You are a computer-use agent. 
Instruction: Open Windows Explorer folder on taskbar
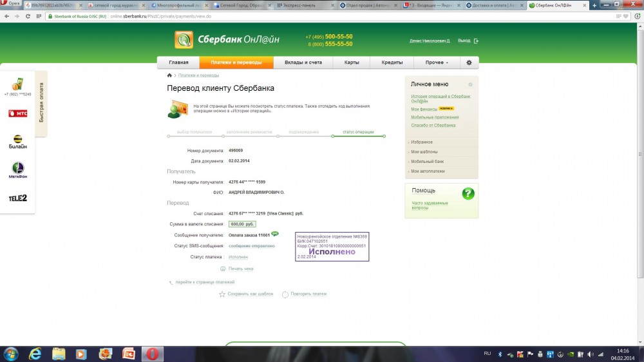pyautogui.click(x=59, y=354)
